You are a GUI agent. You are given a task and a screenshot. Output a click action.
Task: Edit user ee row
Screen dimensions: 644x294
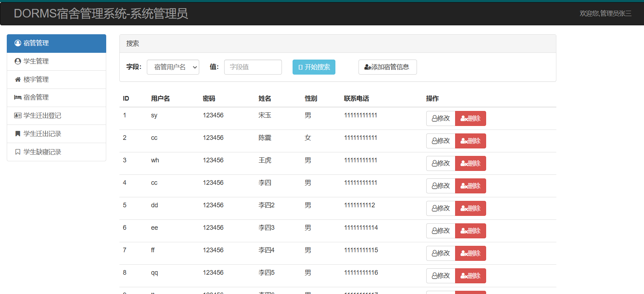[441, 231]
